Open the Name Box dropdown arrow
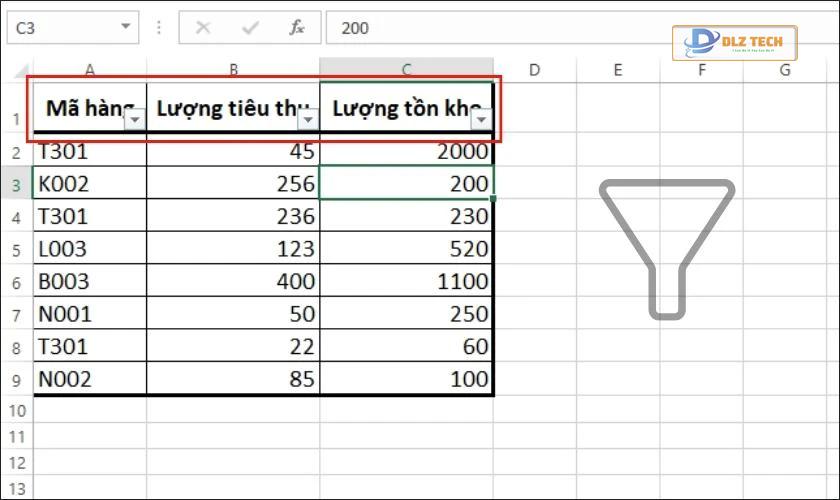Image resolution: width=840 pixels, height=500 pixels. [x=125, y=26]
